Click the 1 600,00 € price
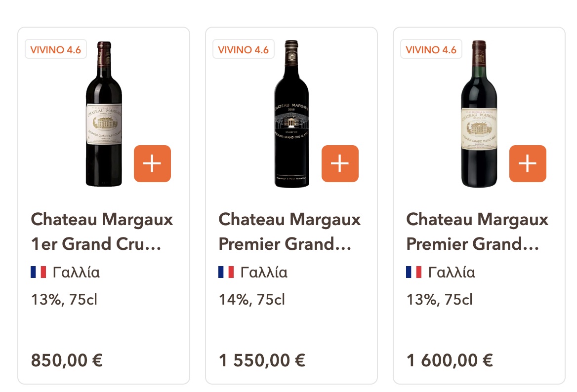Image resolution: width=577 pixels, height=392 pixels. click(450, 360)
